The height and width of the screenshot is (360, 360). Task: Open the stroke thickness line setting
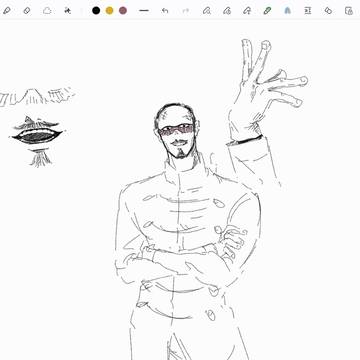tap(144, 11)
